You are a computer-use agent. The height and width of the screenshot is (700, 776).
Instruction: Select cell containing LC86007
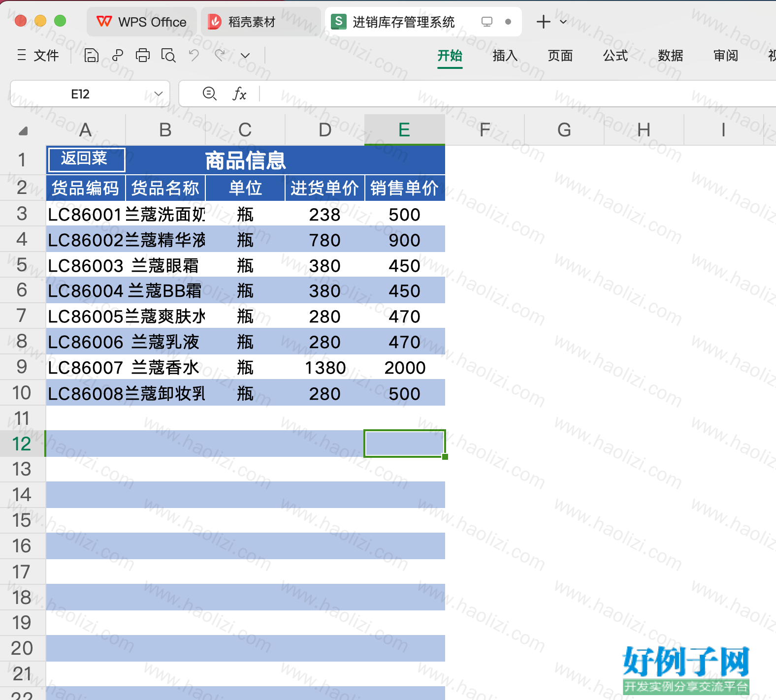click(86, 367)
